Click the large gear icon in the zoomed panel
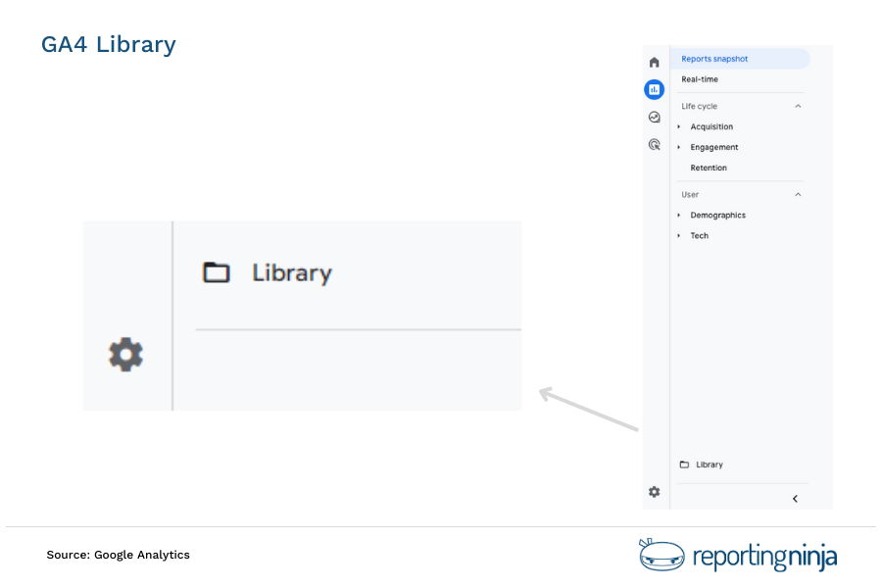Screen dimensions: 882x588 (126, 355)
